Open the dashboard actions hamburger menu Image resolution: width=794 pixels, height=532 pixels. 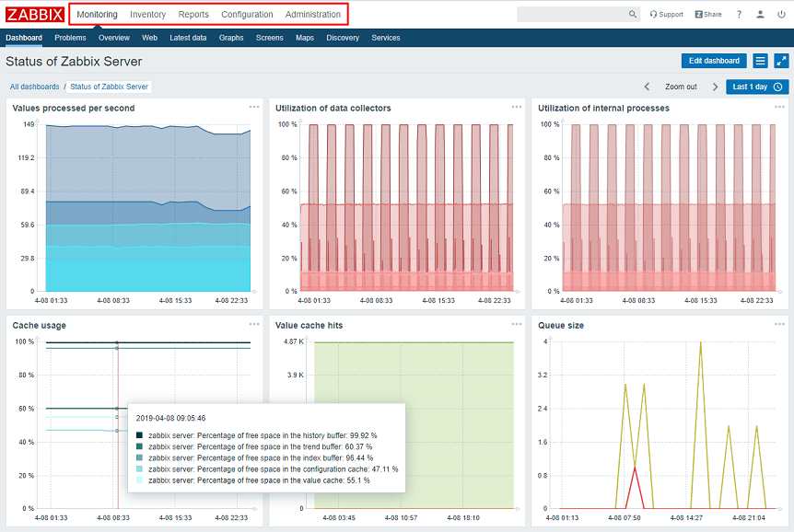tap(760, 61)
